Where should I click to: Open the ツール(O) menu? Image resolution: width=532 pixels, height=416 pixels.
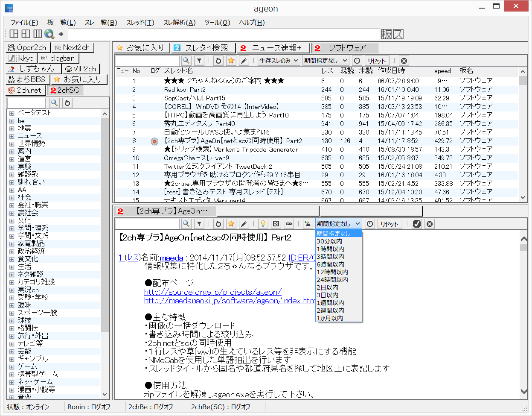pos(217,23)
